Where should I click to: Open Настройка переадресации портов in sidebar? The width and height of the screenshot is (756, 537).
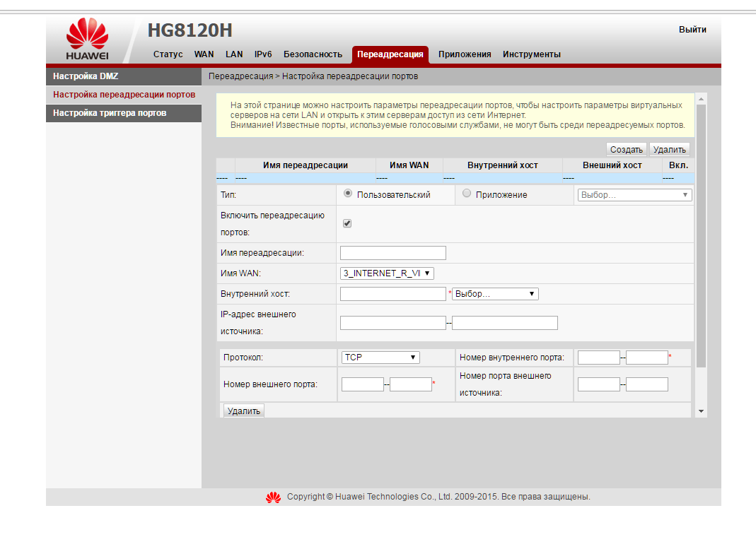click(x=124, y=95)
